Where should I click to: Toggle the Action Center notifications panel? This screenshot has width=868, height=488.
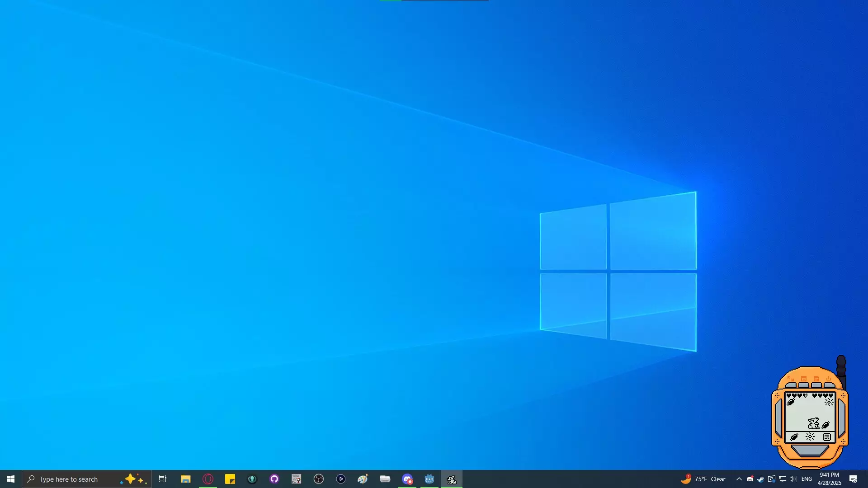pyautogui.click(x=853, y=479)
